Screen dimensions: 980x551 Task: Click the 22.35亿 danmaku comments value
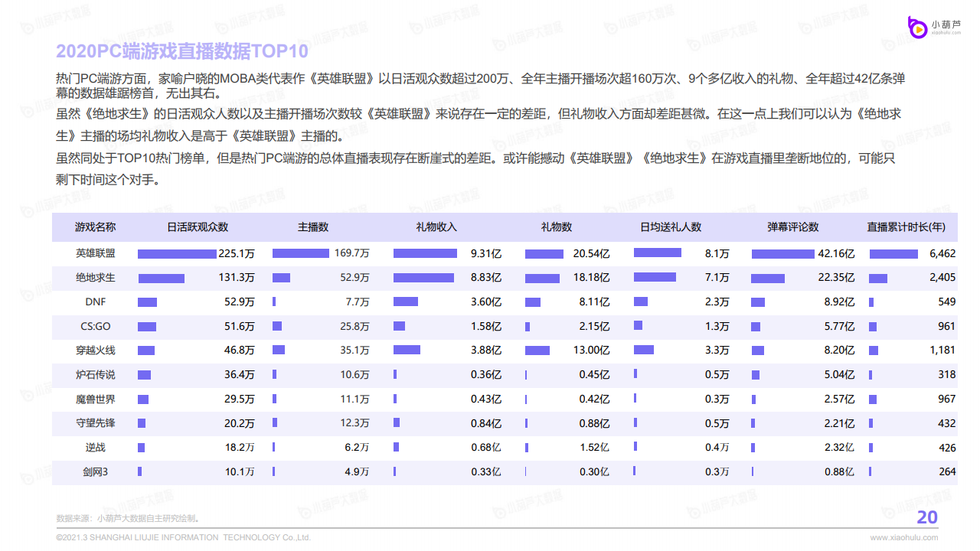[837, 278]
